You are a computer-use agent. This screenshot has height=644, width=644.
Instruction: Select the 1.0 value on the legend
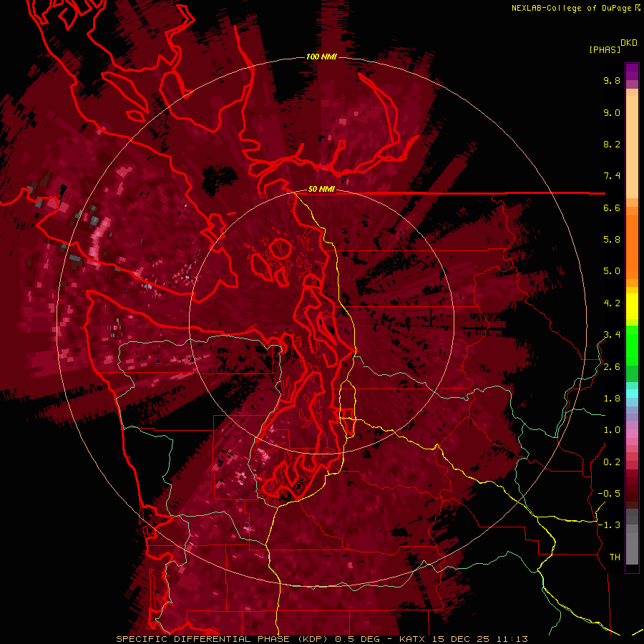(612, 430)
